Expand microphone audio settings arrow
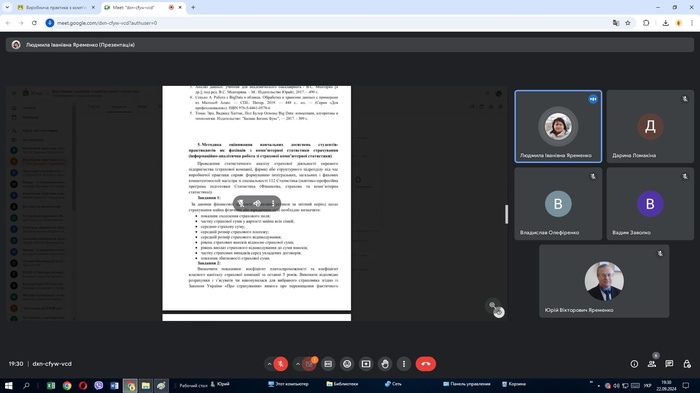Image resolution: width=700 pixels, height=393 pixels. pos(269,364)
